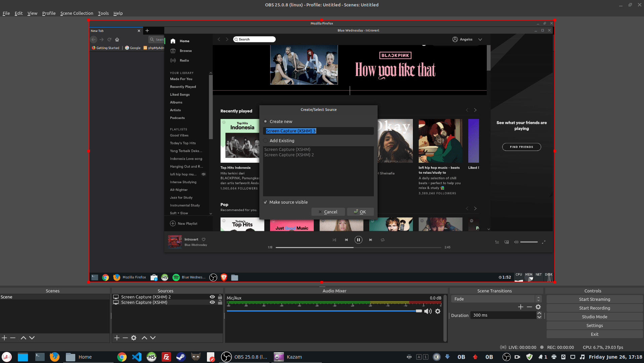
Task: Increase transition duration with up arrow
Action: coord(539,314)
